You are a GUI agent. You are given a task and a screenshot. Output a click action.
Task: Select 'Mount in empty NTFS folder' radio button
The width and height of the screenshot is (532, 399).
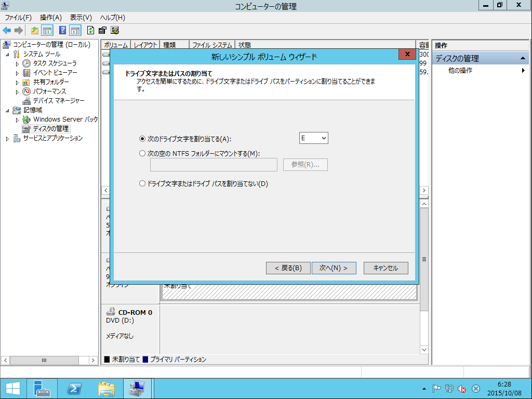click(x=142, y=153)
